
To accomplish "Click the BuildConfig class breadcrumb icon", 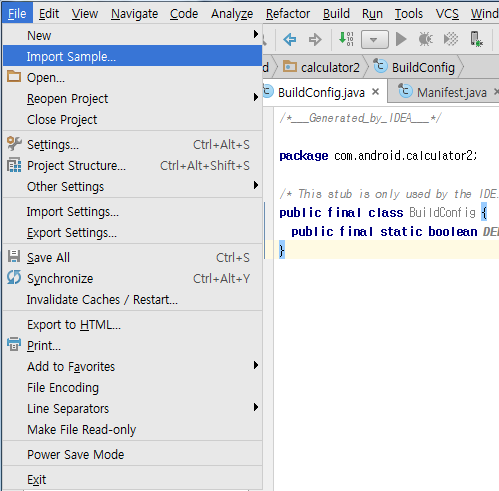I will pyautogui.click(x=380, y=66).
